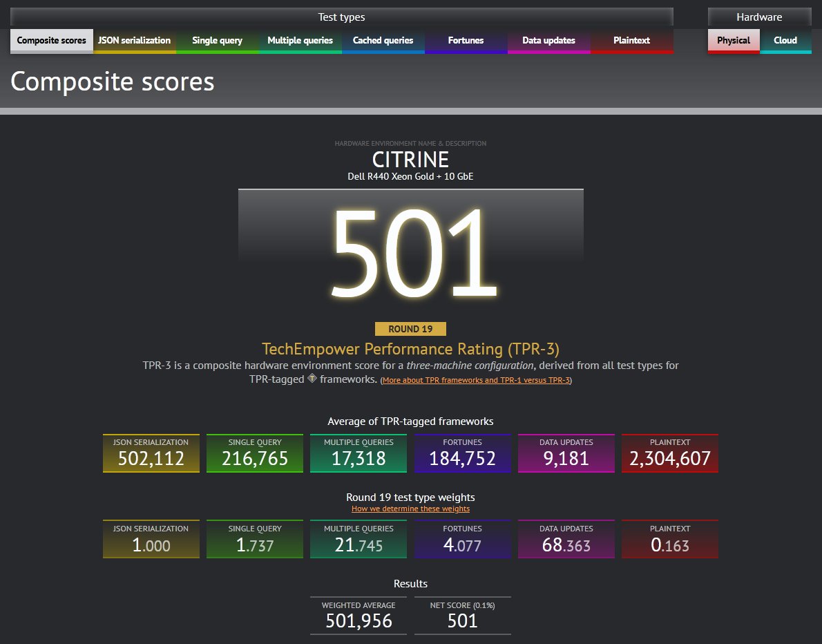Click the 'Composite scores' page title
The height and width of the screenshot is (644, 822).
(x=112, y=82)
